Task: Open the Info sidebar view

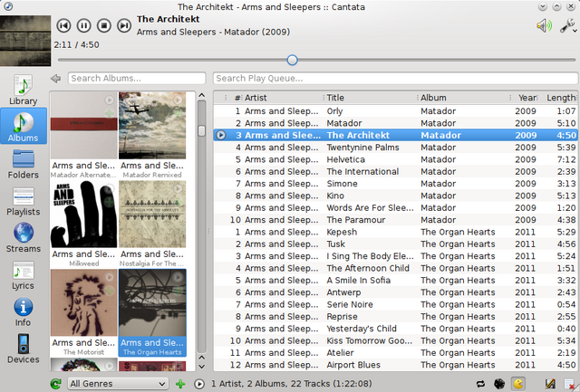Action: point(24,311)
